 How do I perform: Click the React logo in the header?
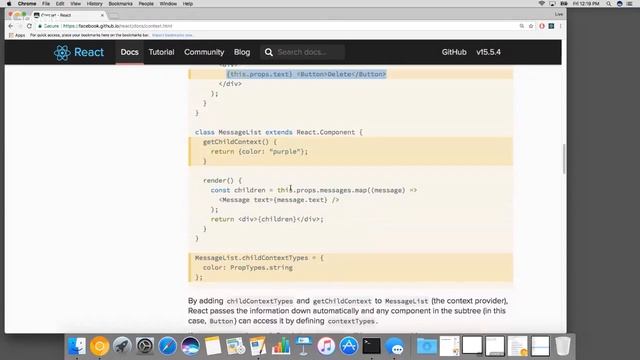79,53
